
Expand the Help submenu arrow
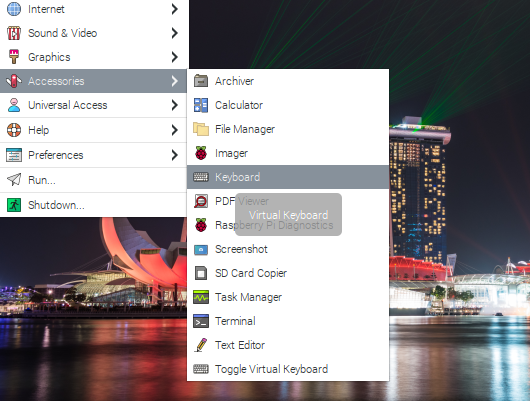174,130
